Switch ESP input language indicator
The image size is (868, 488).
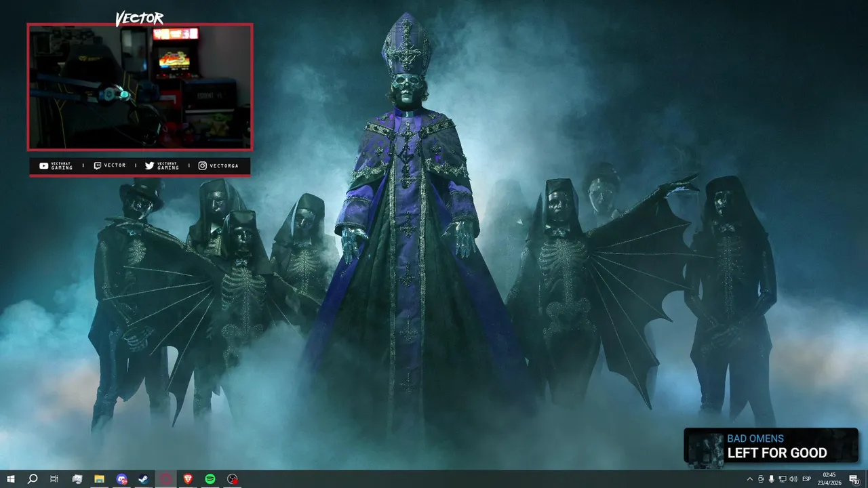coord(807,479)
